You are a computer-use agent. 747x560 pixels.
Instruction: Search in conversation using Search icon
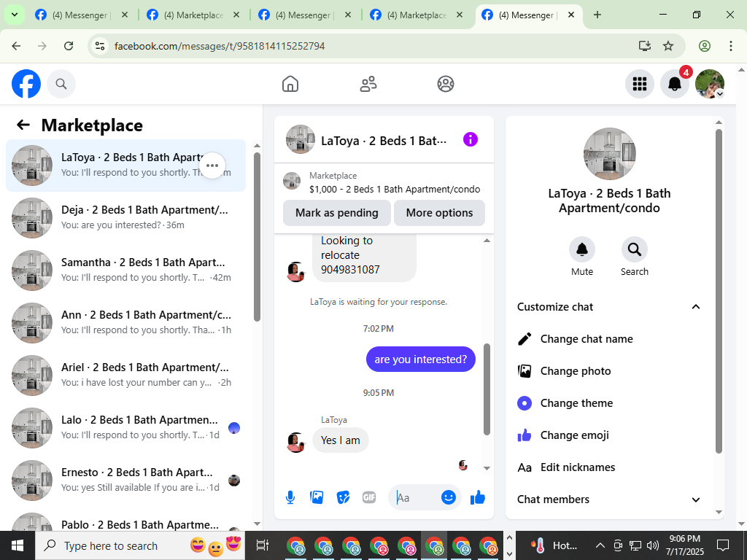[x=634, y=249]
